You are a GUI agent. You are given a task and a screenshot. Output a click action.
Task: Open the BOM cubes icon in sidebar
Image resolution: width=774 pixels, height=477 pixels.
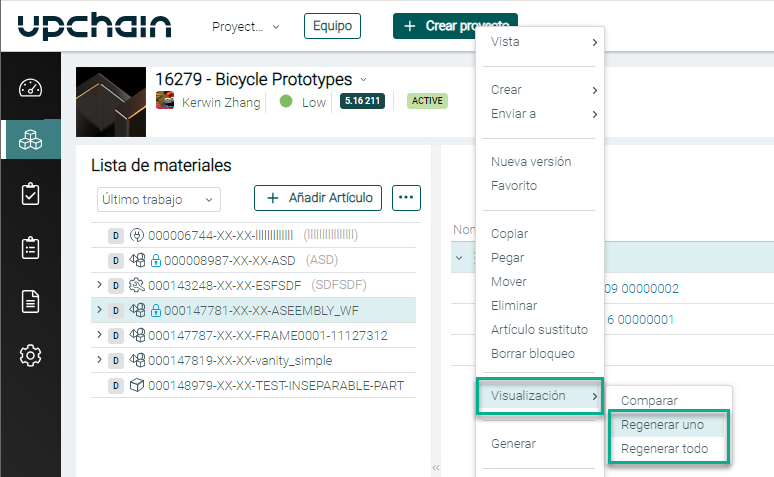click(x=31, y=140)
